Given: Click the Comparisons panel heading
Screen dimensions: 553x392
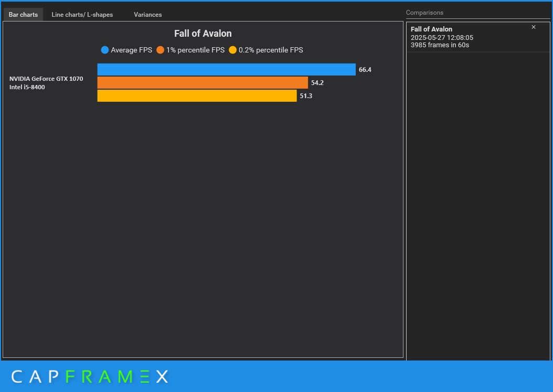Looking at the screenshot, I should pyautogui.click(x=424, y=13).
